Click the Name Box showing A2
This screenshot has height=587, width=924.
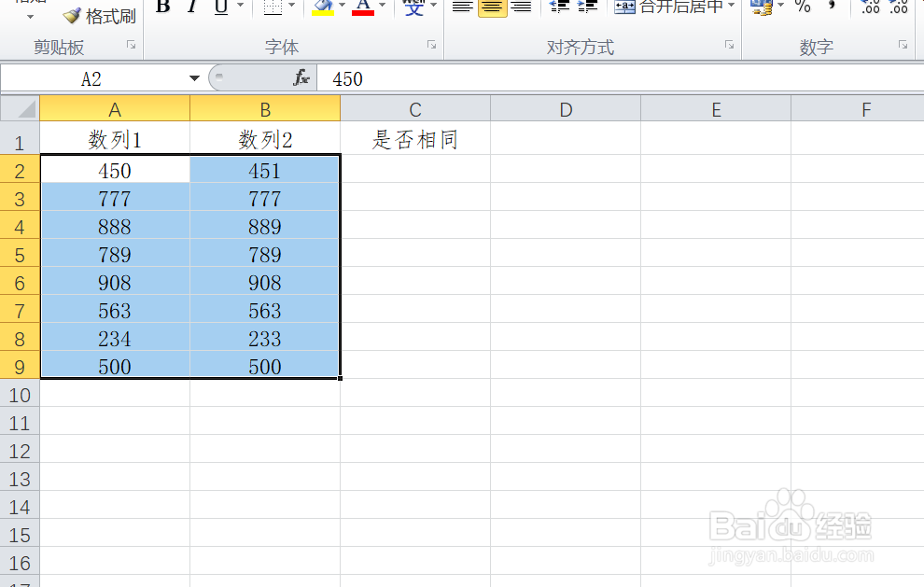click(x=91, y=78)
